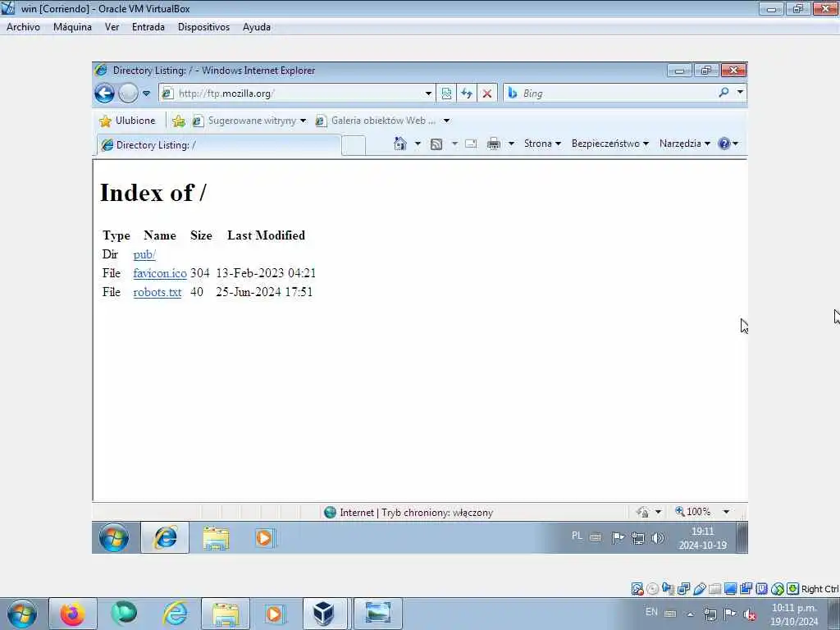Viewport: 840px width, 630px height.
Task: Click host taskbar picture viewer icon
Action: coord(377,614)
